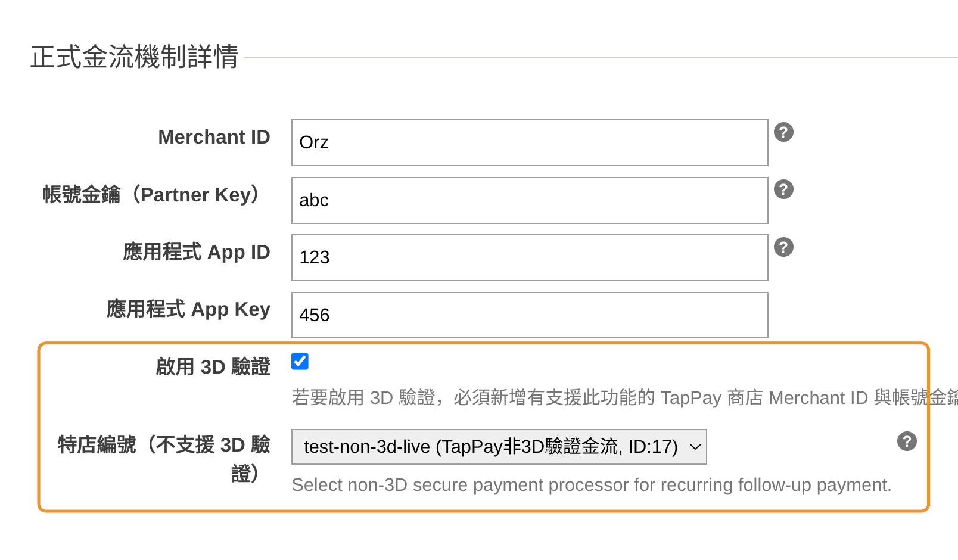958x560 pixels.
Task: Click the 'Select non-3D secure payment processor' hint
Action: point(591,485)
